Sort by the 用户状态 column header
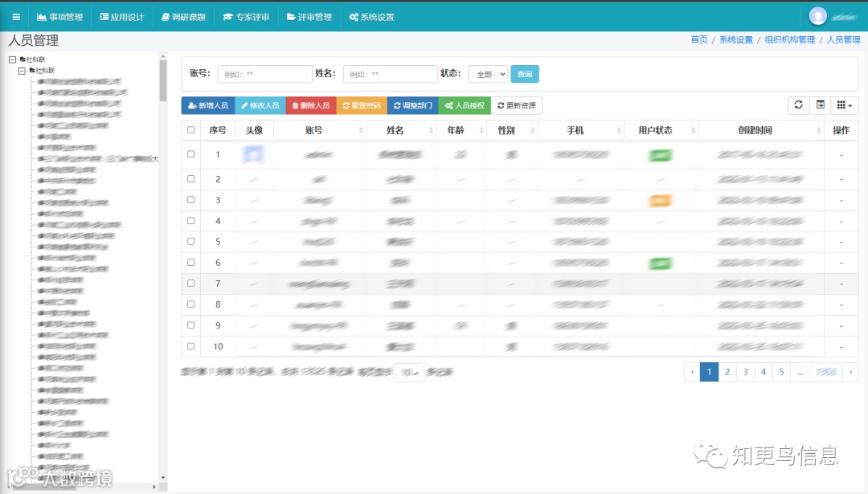 [661, 130]
